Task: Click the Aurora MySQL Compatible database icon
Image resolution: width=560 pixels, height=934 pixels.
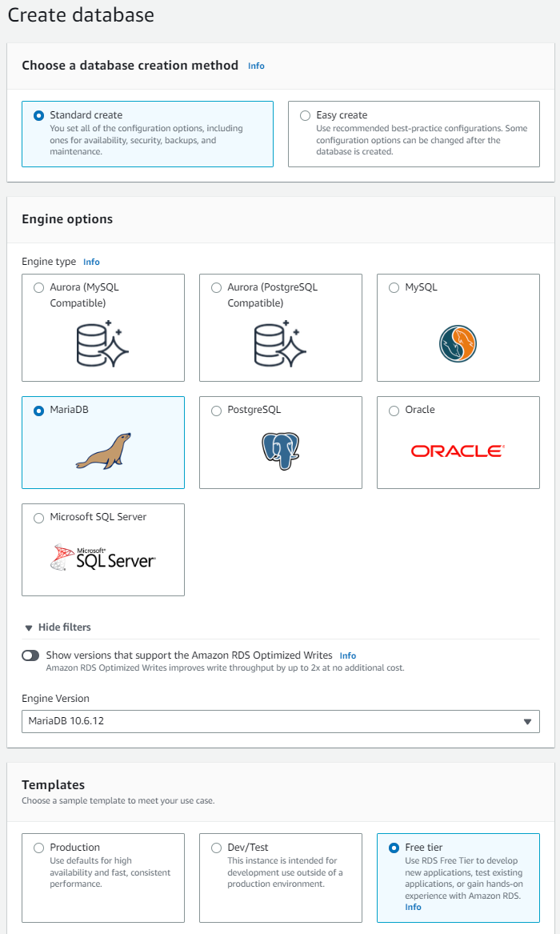Action: 102,345
